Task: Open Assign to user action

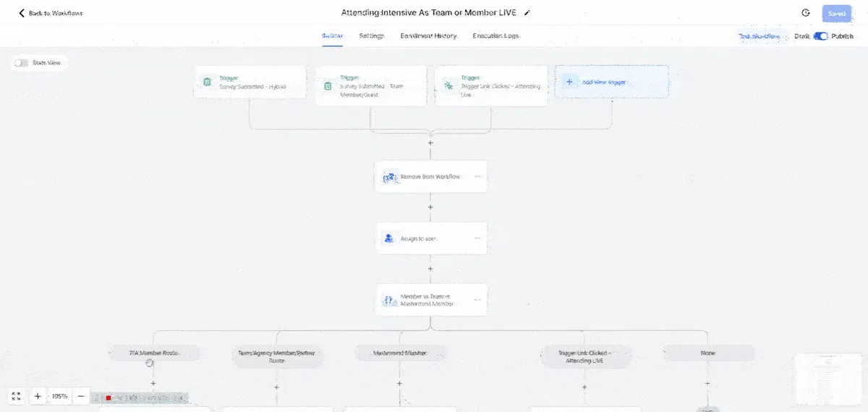Action: click(x=430, y=238)
